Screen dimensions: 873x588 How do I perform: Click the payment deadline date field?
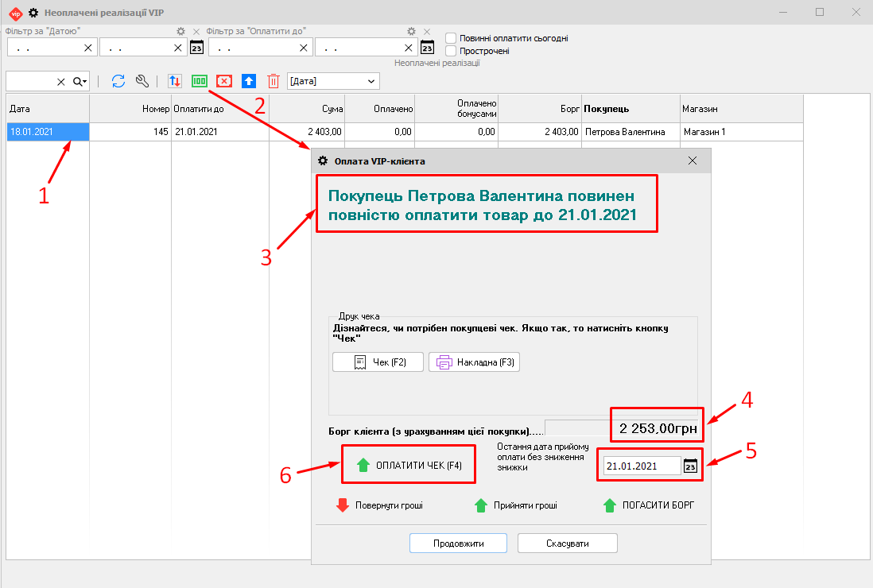tap(641, 466)
